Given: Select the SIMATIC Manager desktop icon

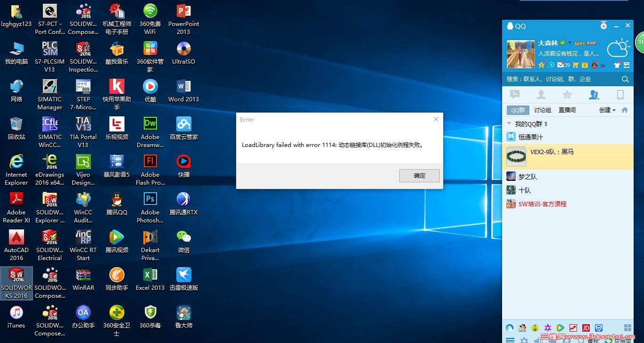Looking at the screenshot, I should point(50,95).
